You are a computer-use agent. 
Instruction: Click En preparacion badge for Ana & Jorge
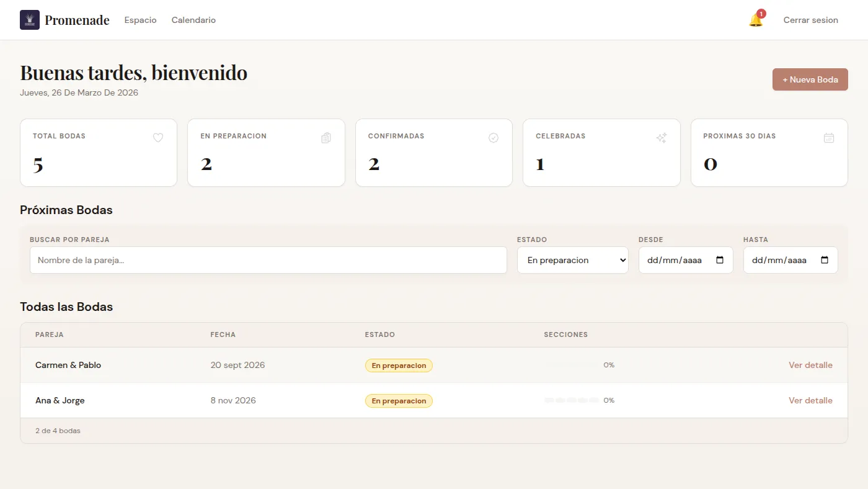399,401
